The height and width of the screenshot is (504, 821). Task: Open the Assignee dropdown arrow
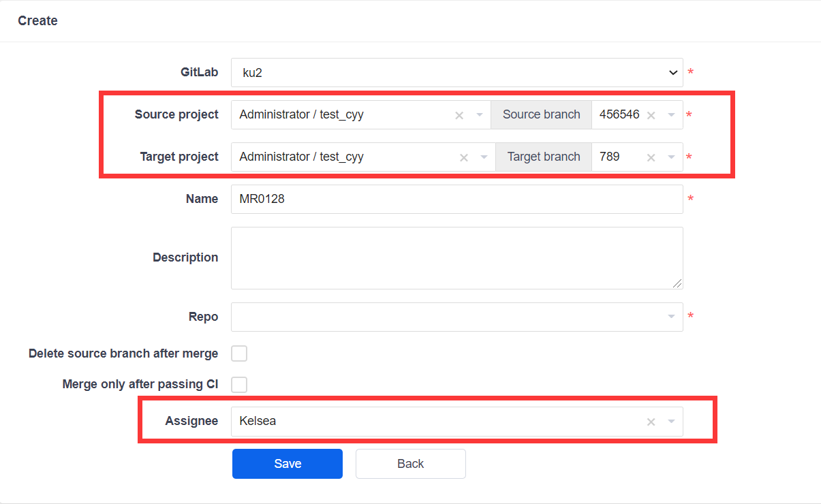tap(671, 422)
